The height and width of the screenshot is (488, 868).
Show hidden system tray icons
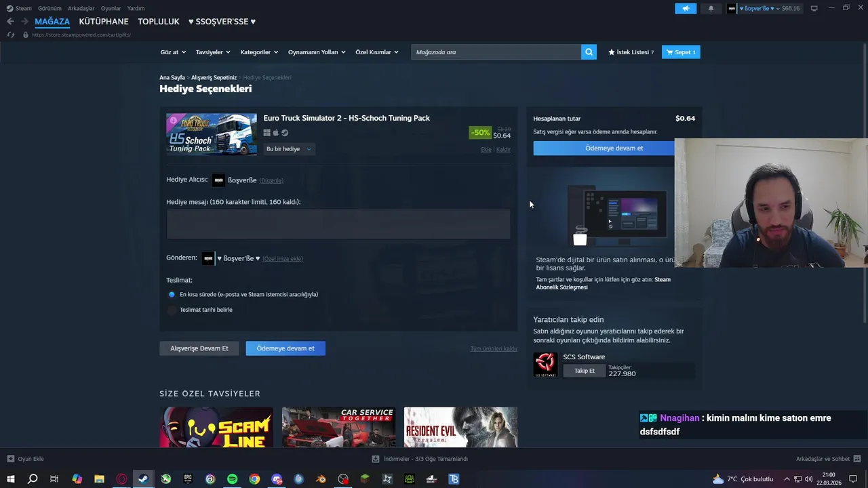pos(787,479)
